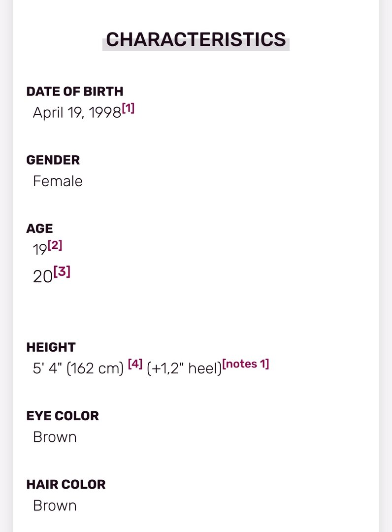Click Brown under HAIR COLOR
The image size is (392, 532).
(x=55, y=506)
